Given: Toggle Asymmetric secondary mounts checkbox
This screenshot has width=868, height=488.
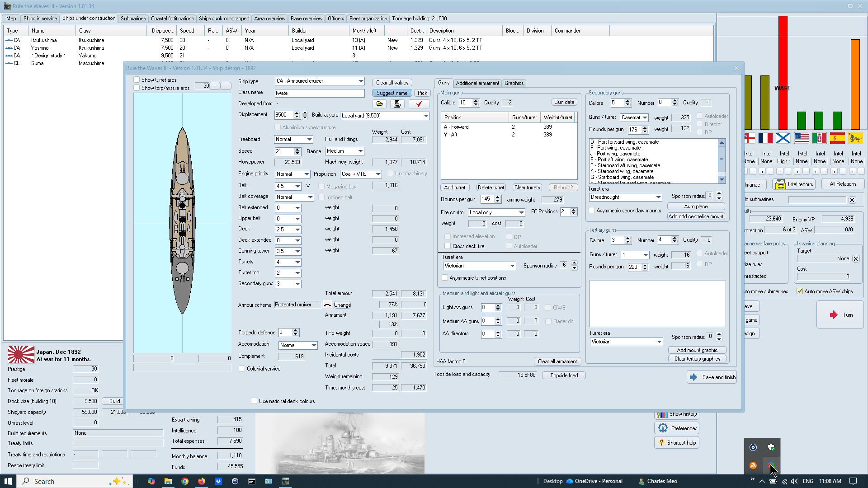Looking at the screenshot, I should pos(592,211).
